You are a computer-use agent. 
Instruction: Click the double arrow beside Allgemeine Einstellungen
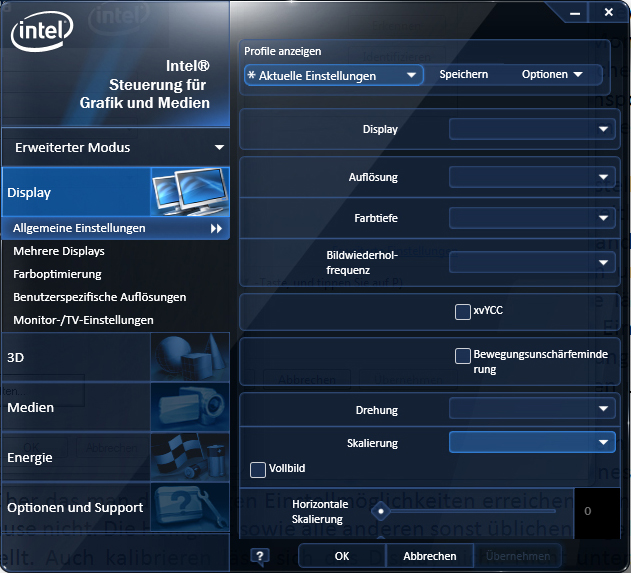217,229
